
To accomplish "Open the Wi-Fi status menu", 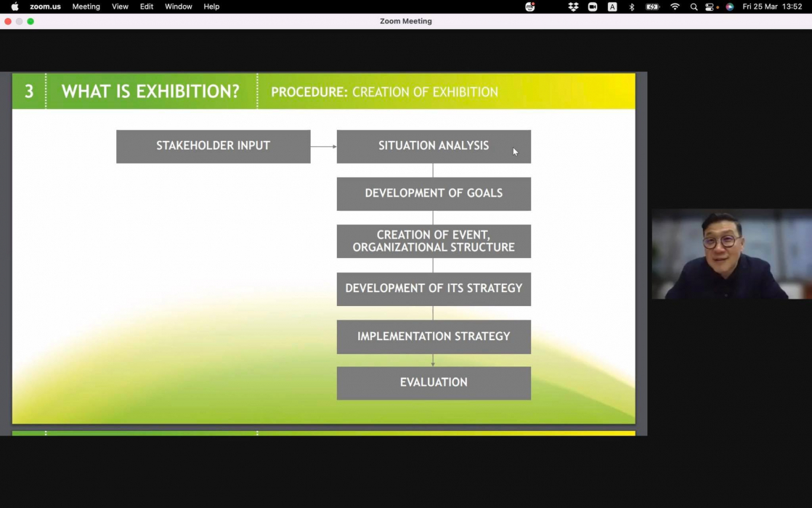I will (675, 7).
